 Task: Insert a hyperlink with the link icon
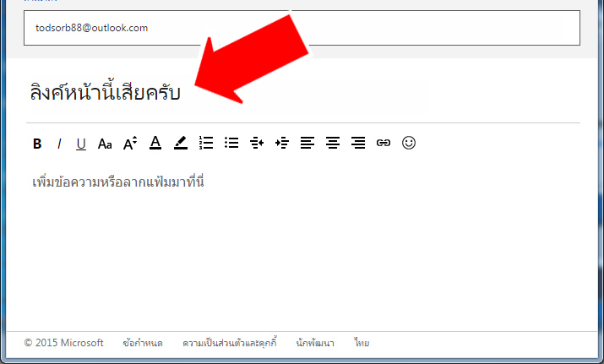point(384,143)
